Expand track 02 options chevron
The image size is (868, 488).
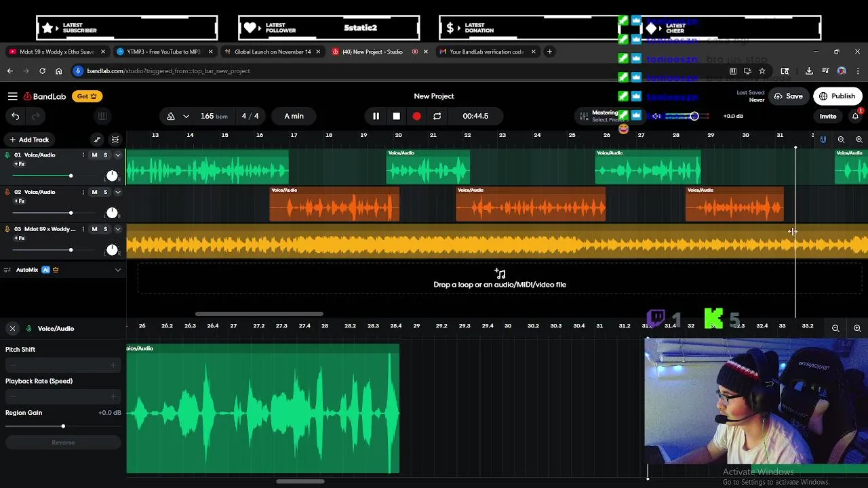click(117, 192)
